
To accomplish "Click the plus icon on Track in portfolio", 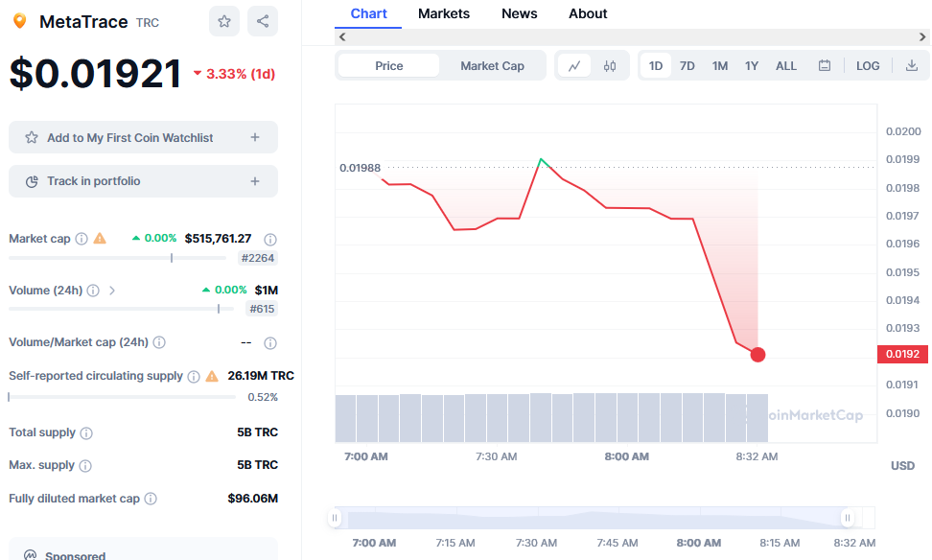I will (255, 181).
